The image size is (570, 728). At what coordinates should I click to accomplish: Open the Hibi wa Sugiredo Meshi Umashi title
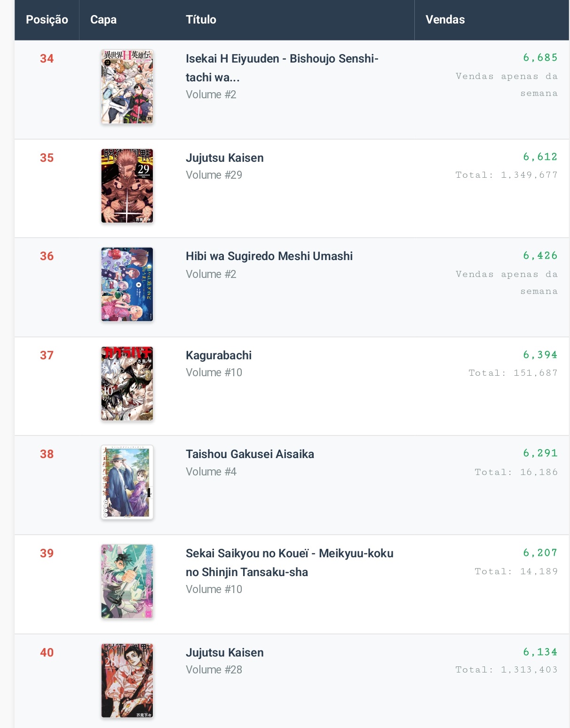pyautogui.click(x=269, y=256)
